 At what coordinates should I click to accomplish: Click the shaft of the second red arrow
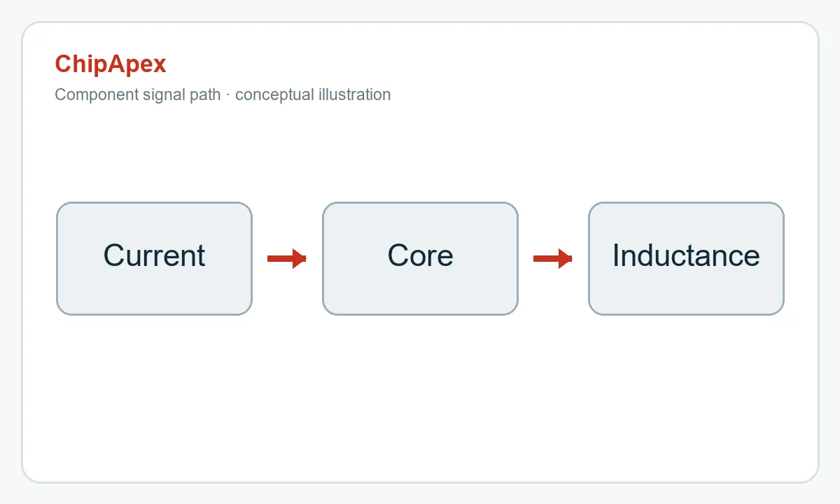pos(546,259)
